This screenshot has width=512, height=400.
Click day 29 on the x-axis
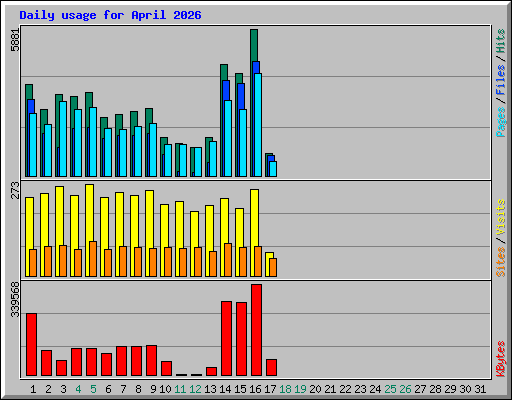click(x=450, y=389)
